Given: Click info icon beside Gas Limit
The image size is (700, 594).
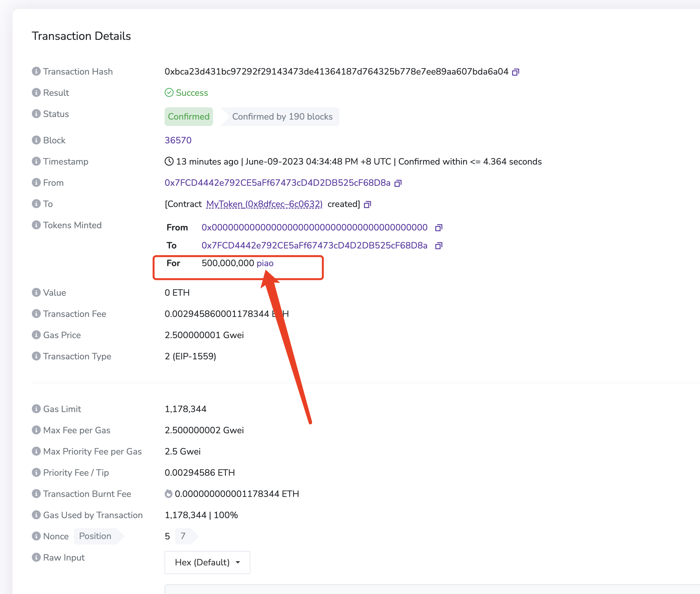Looking at the screenshot, I should coord(36,409).
